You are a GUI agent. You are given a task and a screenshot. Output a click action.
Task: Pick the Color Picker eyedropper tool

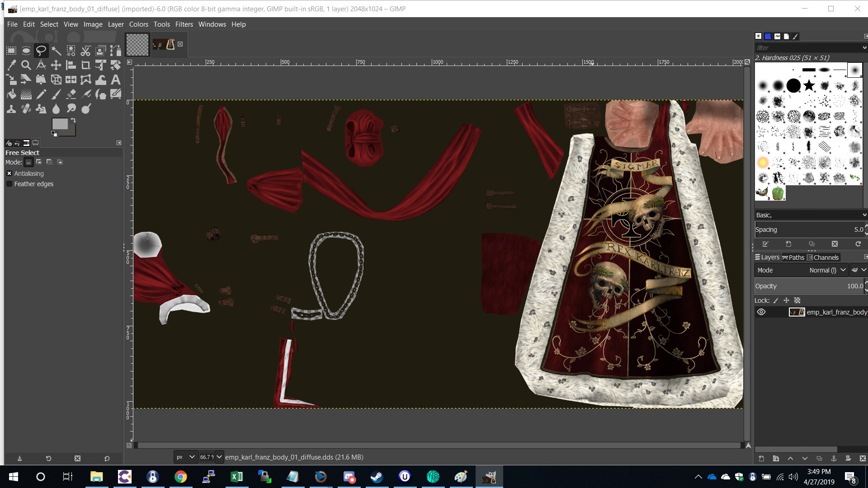coord(11,65)
